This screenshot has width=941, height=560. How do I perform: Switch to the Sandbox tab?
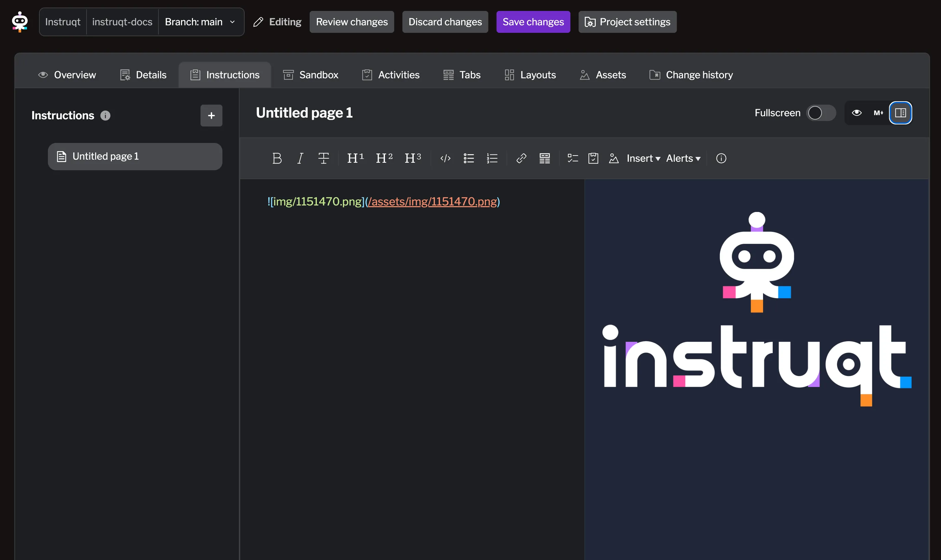(310, 75)
